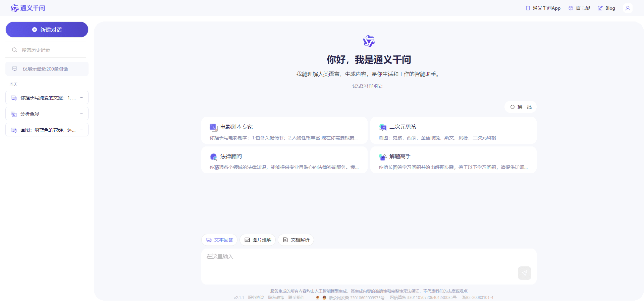Refresh suggestions with 换一批
The width and height of the screenshot is (644, 306).
point(521,107)
